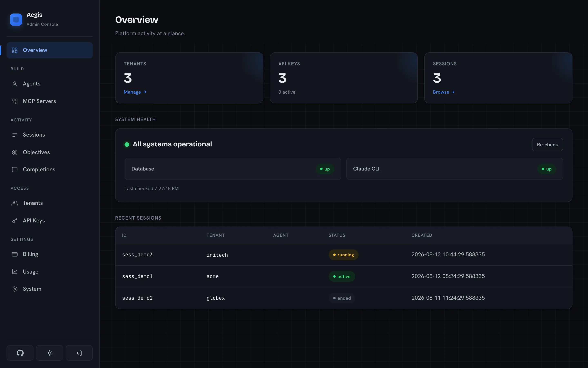Open the System settings page
This screenshot has height=368, width=588.
(x=50, y=289)
